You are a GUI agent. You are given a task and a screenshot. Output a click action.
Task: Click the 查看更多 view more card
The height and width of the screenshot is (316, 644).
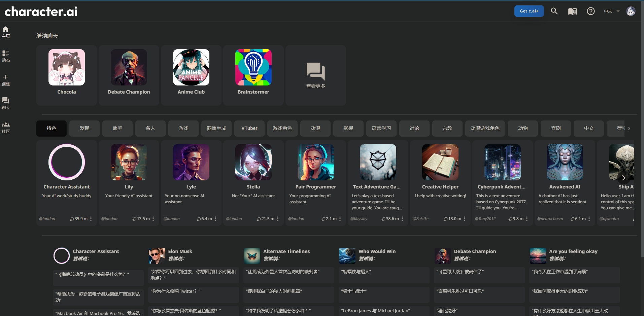(x=315, y=75)
